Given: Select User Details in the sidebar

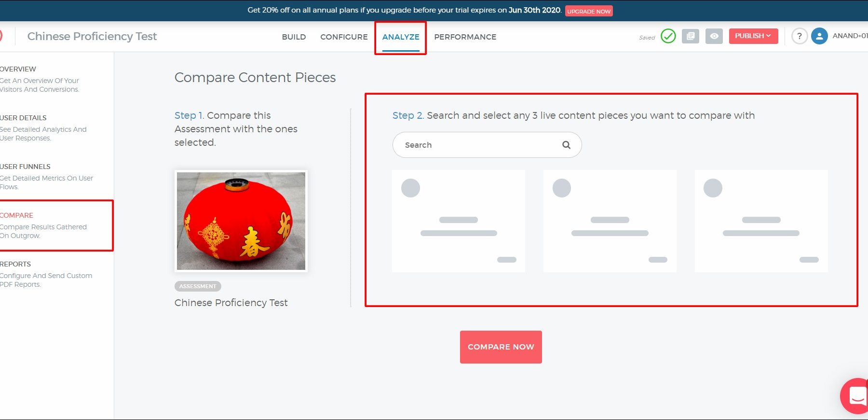Looking at the screenshot, I should click(x=23, y=118).
